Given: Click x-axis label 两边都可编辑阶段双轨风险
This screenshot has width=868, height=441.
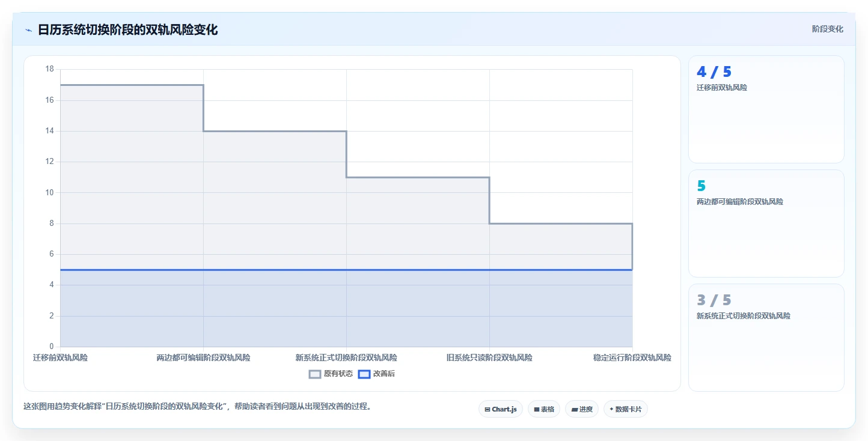Looking at the screenshot, I should 203,357.
